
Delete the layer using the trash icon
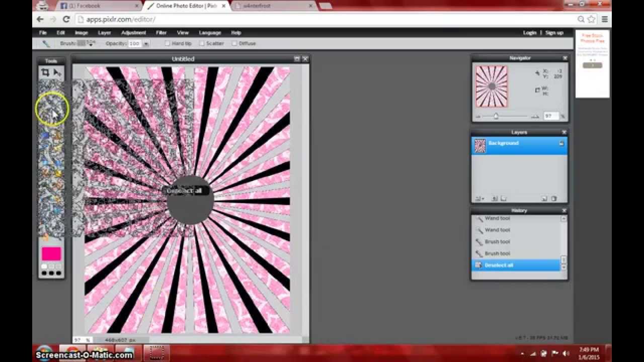pyautogui.click(x=554, y=199)
